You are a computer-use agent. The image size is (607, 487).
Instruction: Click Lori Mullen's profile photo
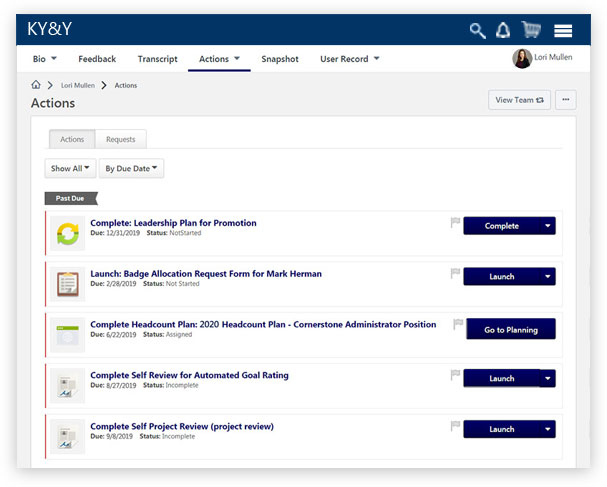point(522,58)
